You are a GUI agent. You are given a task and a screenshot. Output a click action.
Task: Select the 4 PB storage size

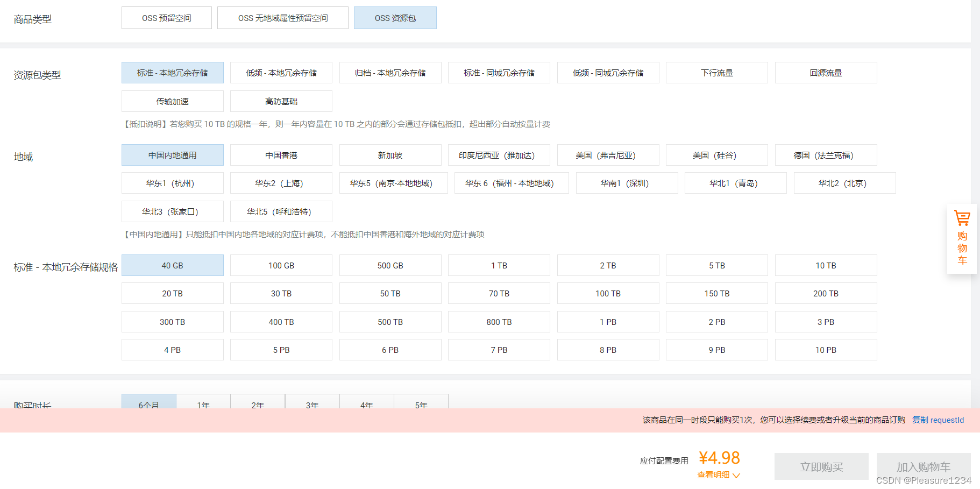click(x=173, y=350)
